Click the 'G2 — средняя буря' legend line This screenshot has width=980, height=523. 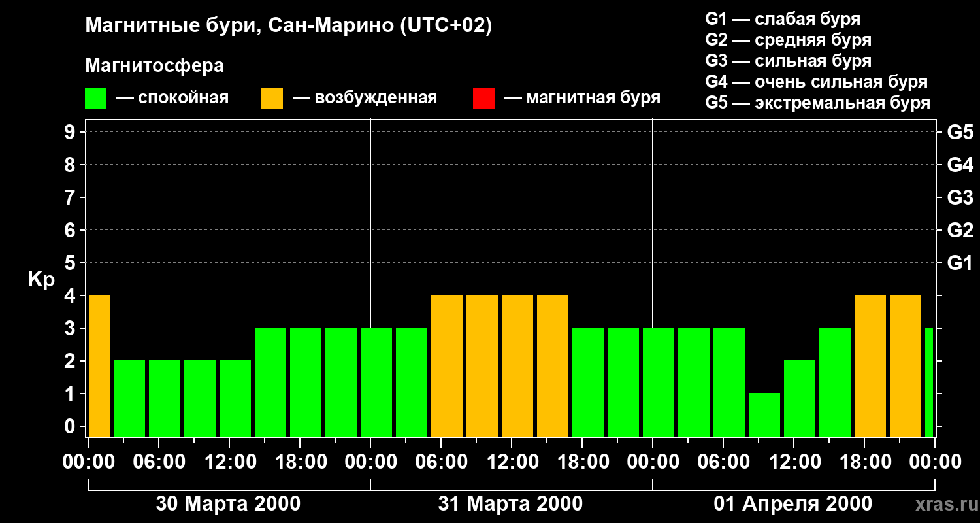click(x=788, y=40)
